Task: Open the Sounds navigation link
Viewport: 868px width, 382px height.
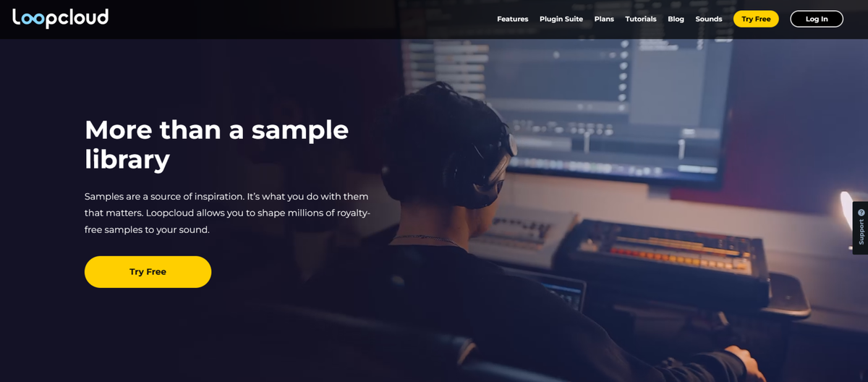Action: pyautogui.click(x=709, y=19)
